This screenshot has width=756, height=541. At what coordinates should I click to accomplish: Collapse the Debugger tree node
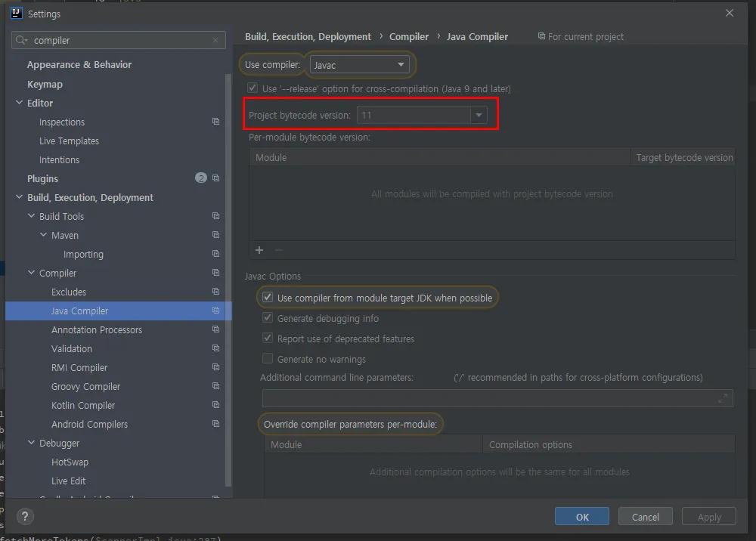coord(31,442)
